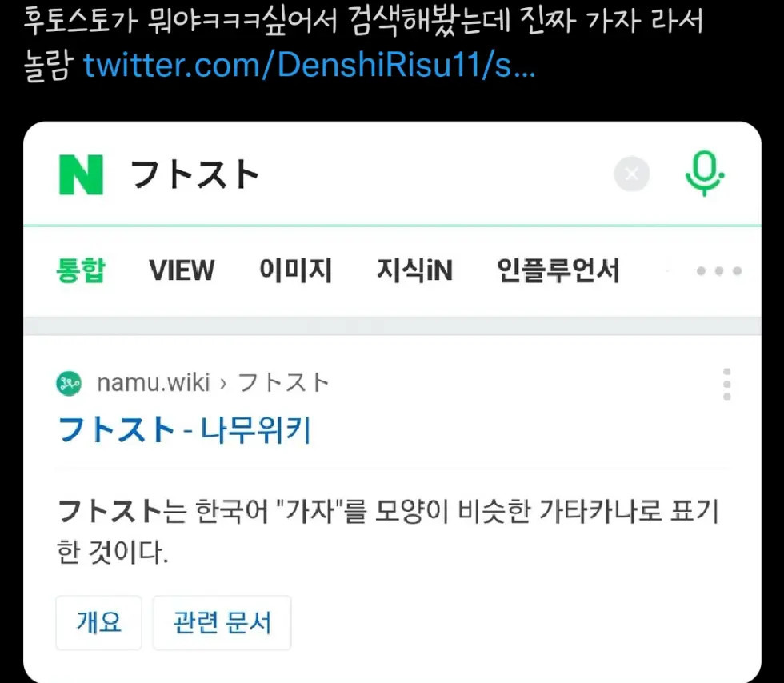Viewport: 784px width, 683px height.
Task: Open the twitter.com/DenshiRisu11 link
Action: (310, 65)
